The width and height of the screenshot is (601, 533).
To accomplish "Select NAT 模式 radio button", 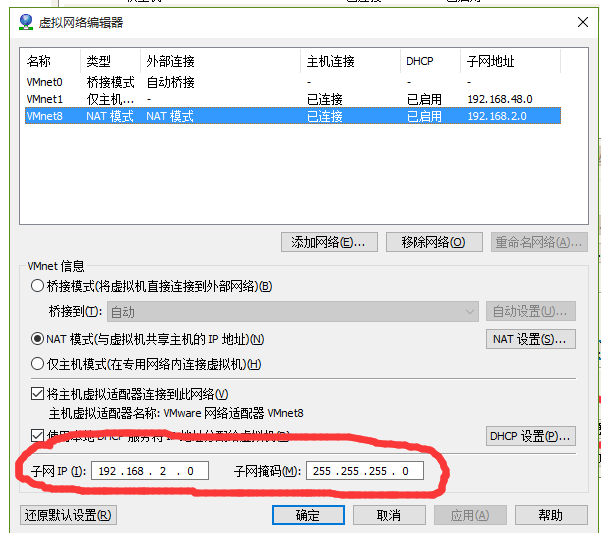I will point(37,339).
